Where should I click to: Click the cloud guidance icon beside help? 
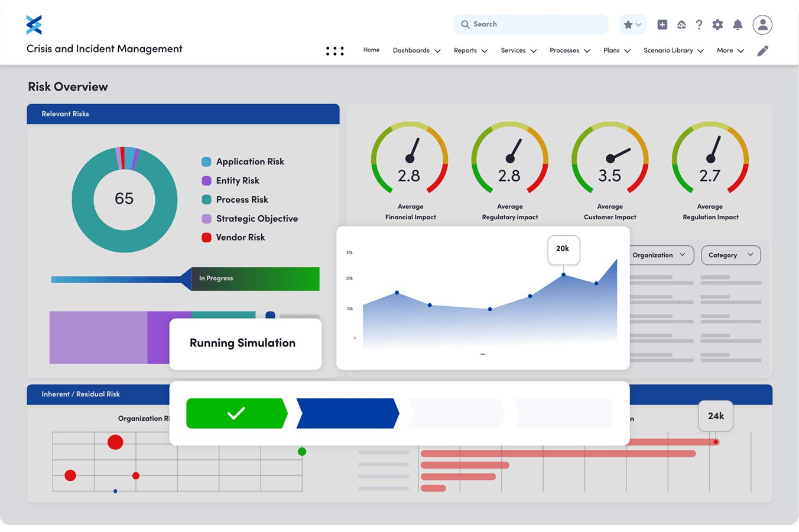point(681,24)
